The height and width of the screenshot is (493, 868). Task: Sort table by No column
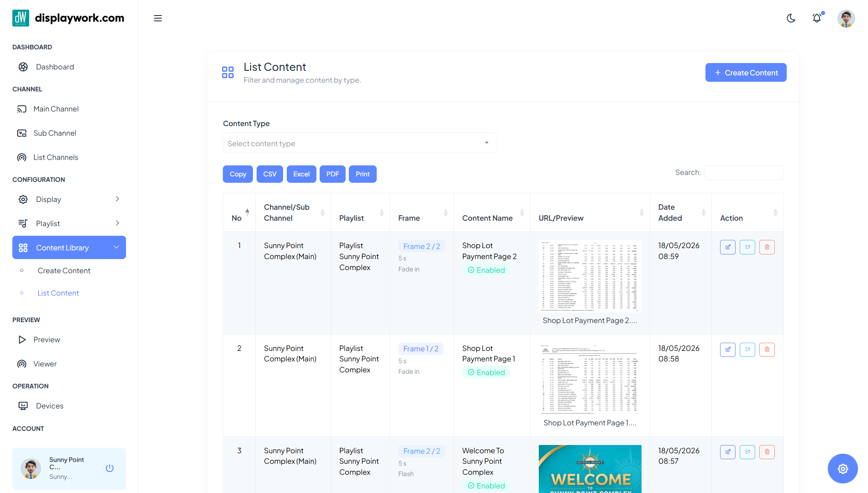[x=239, y=212]
